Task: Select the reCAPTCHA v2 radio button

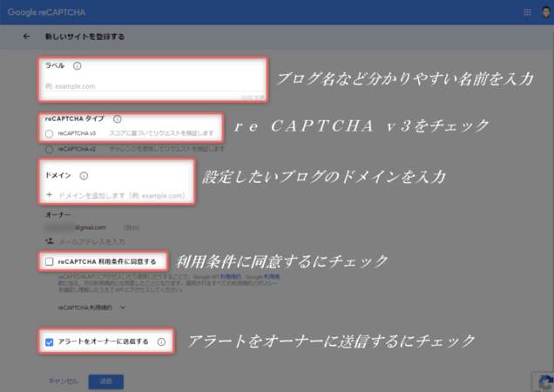Action: coord(49,149)
